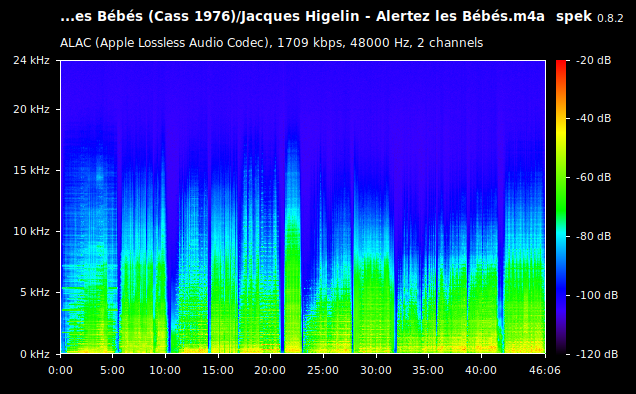636x394 pixels.
Task: Click the '20:00' time axis label
Action: tap(270, 370)
